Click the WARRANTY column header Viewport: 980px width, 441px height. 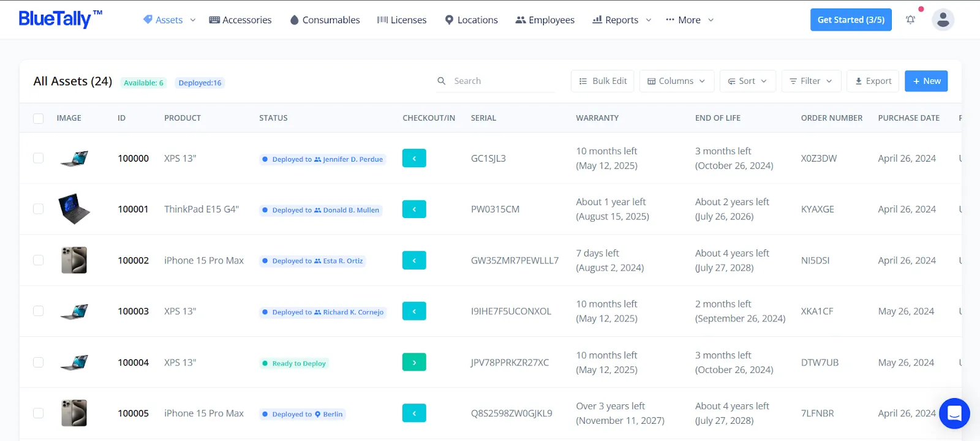tap(597, 118)
